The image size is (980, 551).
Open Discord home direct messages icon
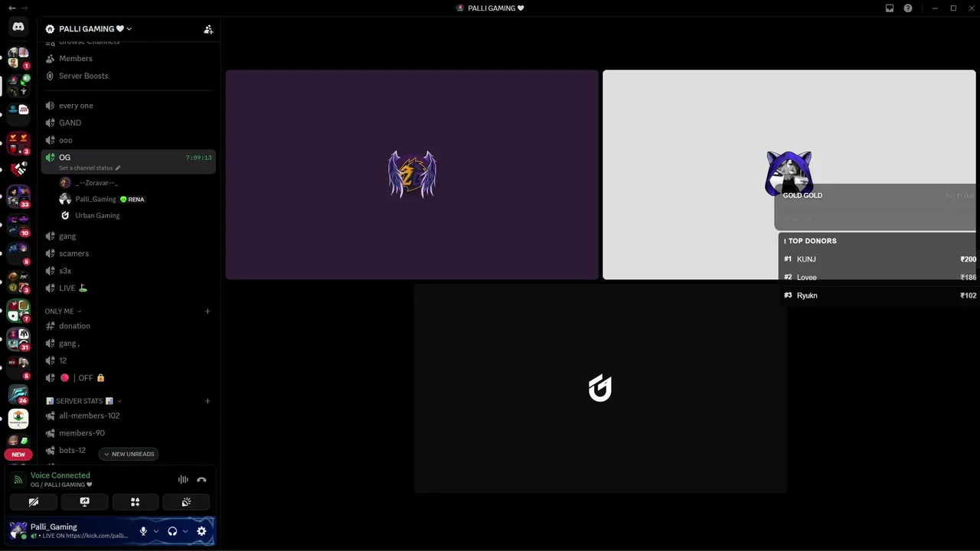pos(18,27)
